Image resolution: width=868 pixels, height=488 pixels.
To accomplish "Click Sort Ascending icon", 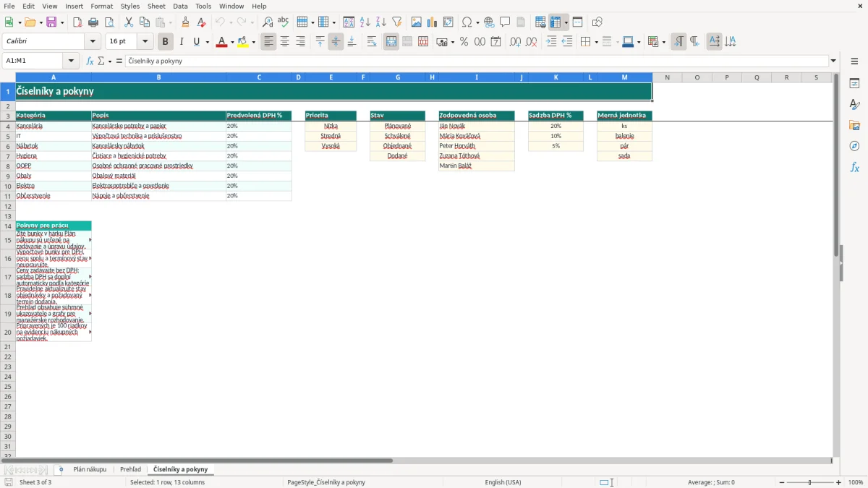I will pyautogui.click(x=365, y=22).
